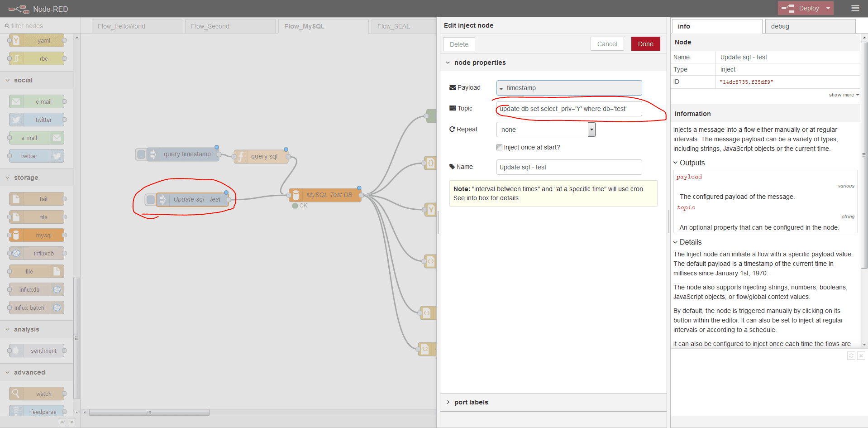Click the Cancel button
The image size is (868, 428).
(607, 44)
